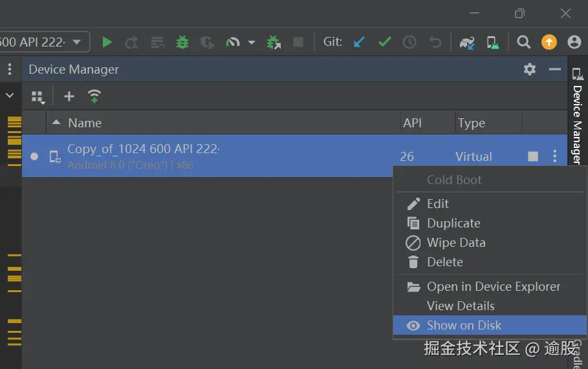Sync project with Gradle files icon
The image size is (588, 369).
(x=467, y=43)
